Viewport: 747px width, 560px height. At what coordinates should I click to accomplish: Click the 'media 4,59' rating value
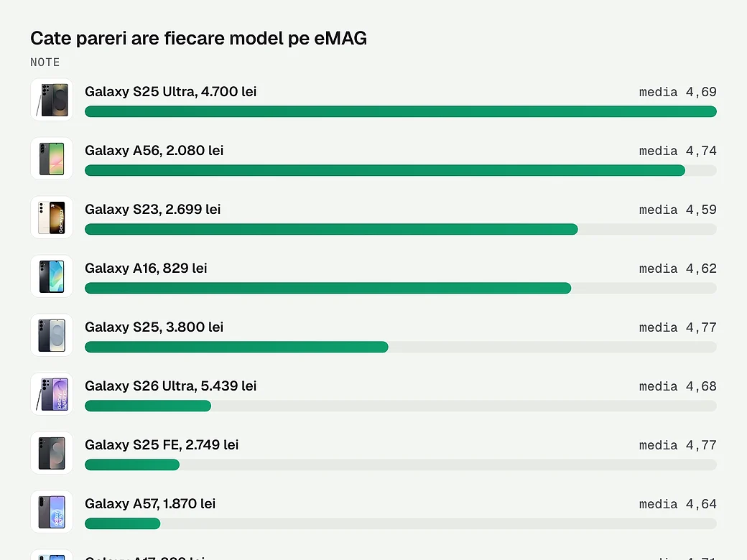click(677, 210)
